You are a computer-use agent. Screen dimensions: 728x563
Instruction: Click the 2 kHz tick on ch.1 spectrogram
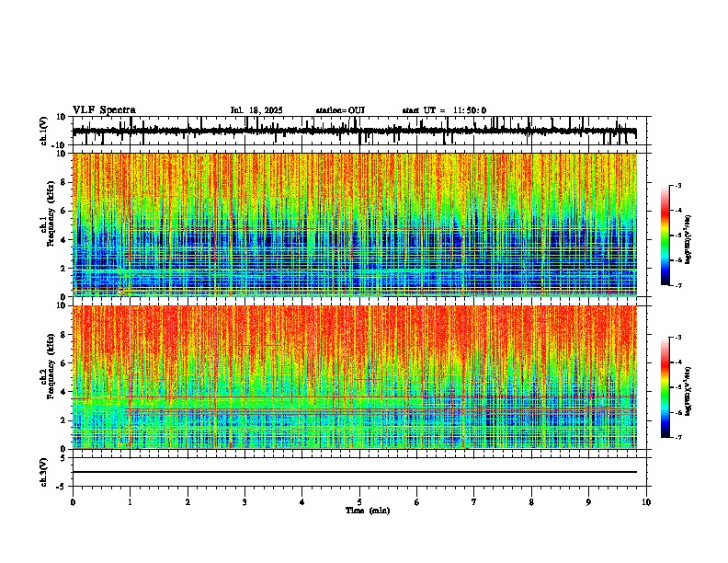pos(64,268)
